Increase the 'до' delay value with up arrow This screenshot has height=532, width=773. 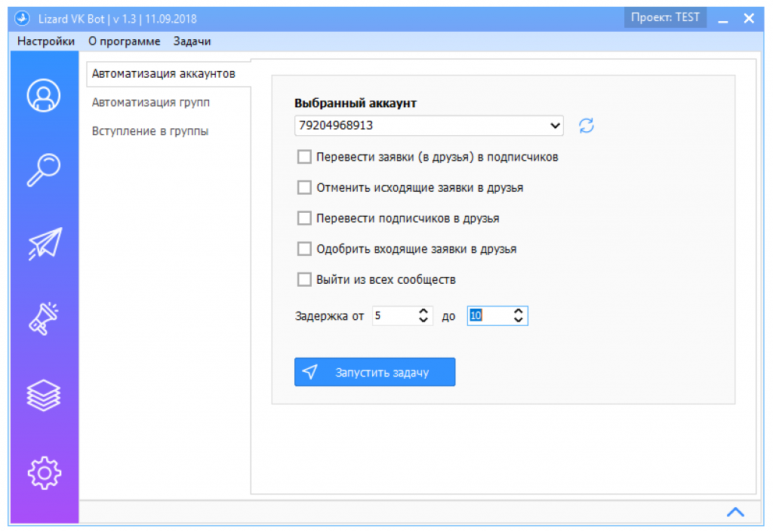(518, 312)
